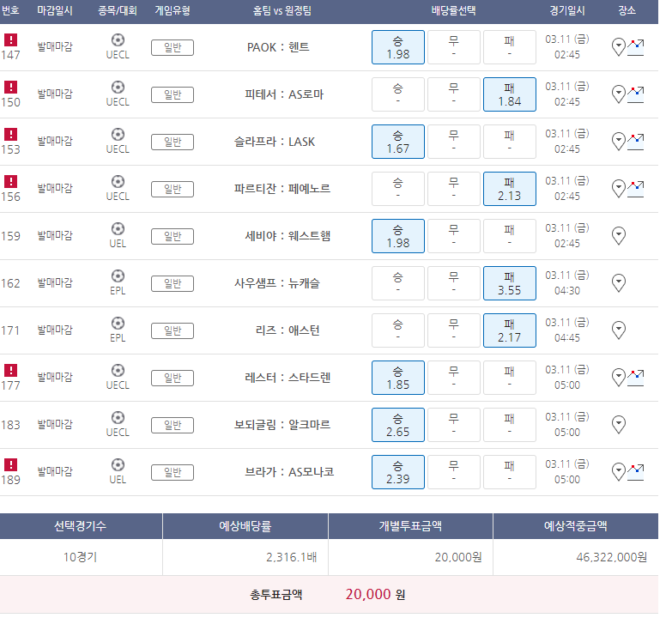
Task: Click red alert icon on match 156
Action: click(x=10, y=181)
